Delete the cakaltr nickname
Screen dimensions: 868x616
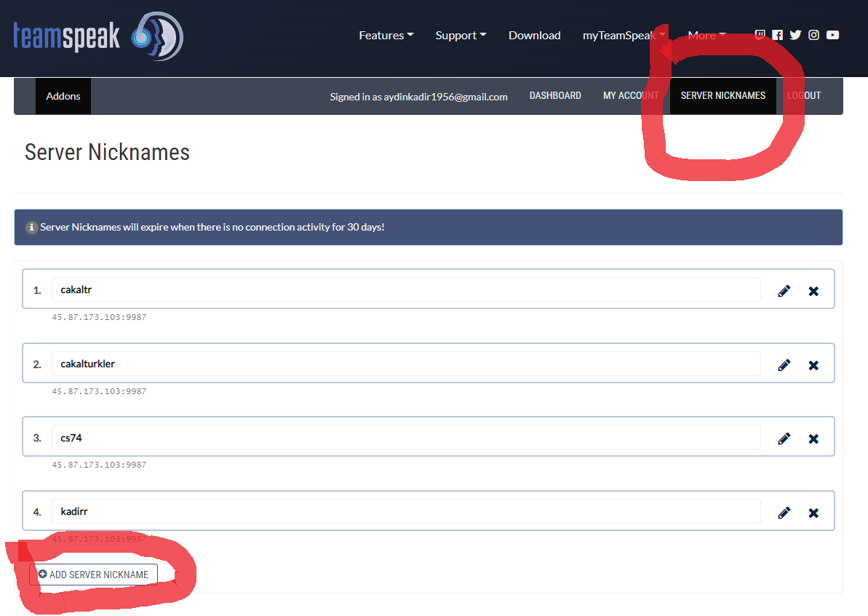tap(813, 291)
